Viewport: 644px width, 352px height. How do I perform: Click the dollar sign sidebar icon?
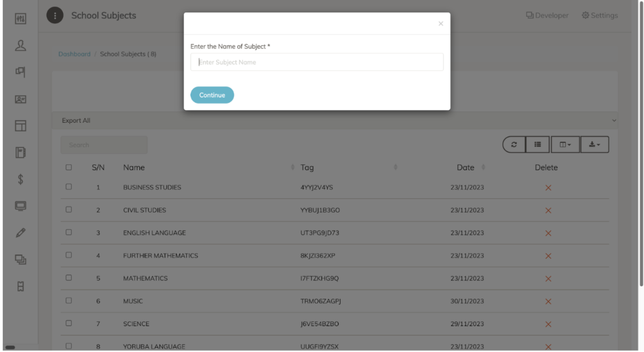20,179
